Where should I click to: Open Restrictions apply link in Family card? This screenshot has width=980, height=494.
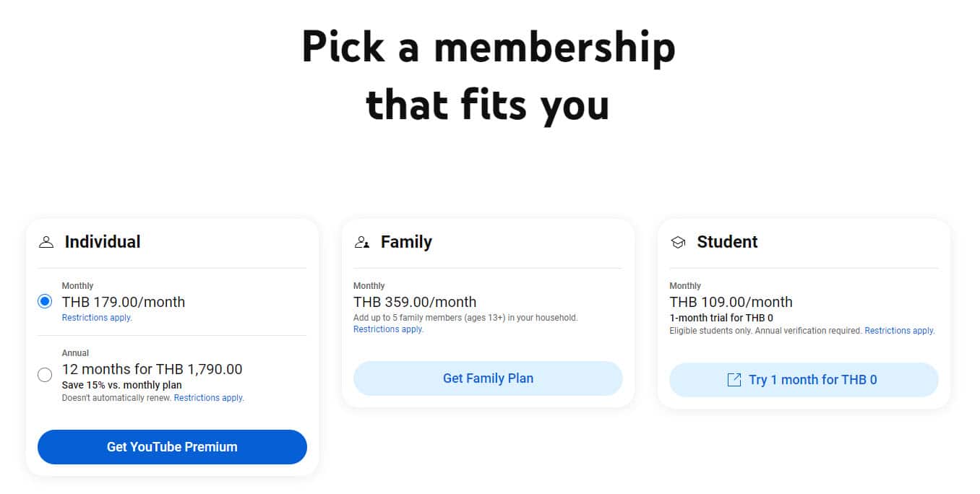(x=388, y=329)
